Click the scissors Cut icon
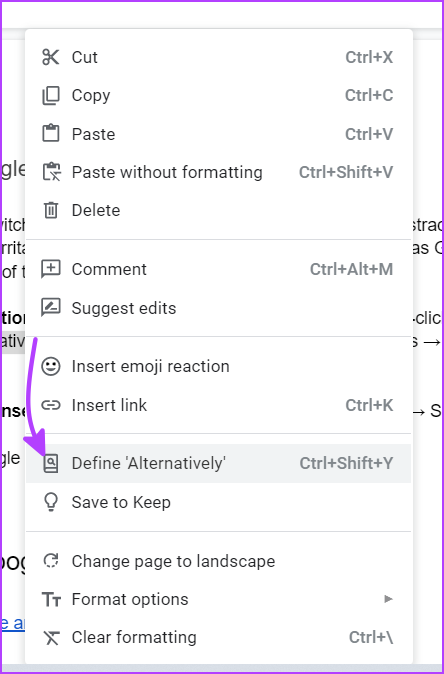444x674 pixels. coord(51,57)
